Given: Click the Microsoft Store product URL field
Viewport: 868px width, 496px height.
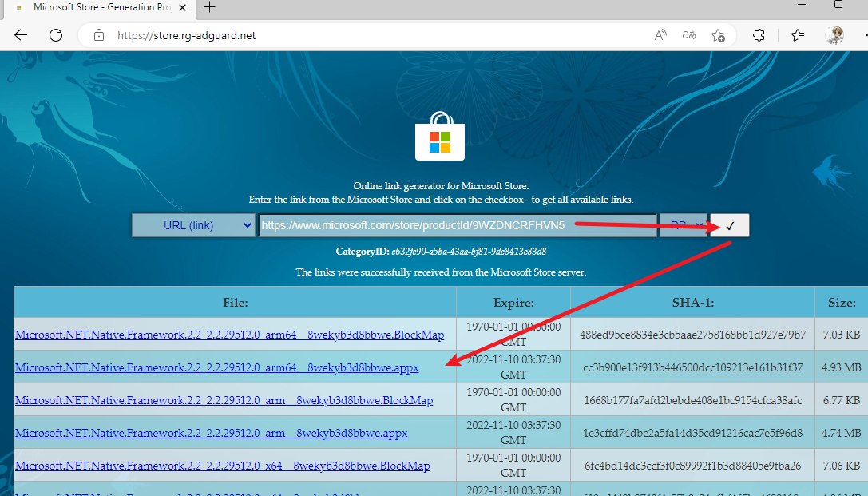Looking at the screenshot, I should (457, 225).
